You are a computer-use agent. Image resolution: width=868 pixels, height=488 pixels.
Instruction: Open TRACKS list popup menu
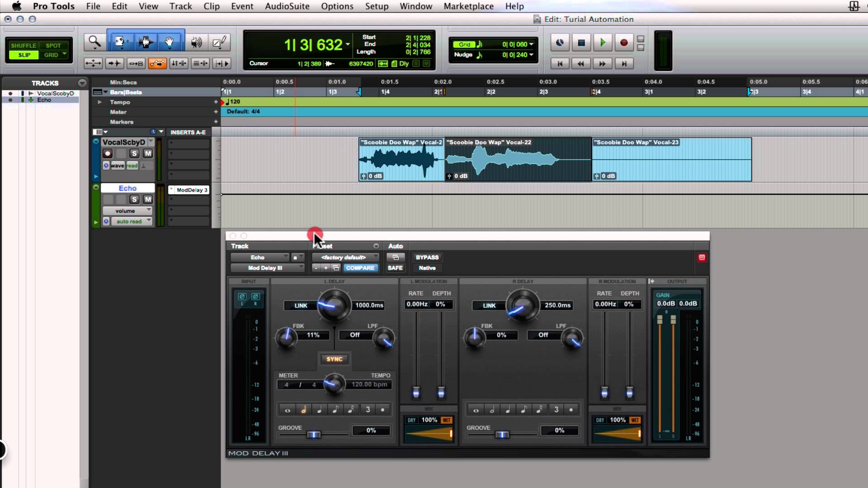point(82,83)
